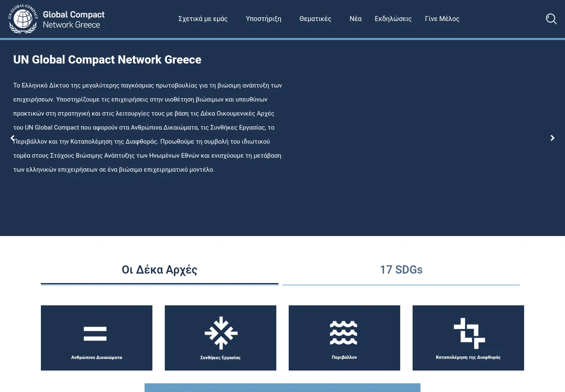
Task: Click the UN Global Compact Network Greece heading
Action: coord(107,59)
